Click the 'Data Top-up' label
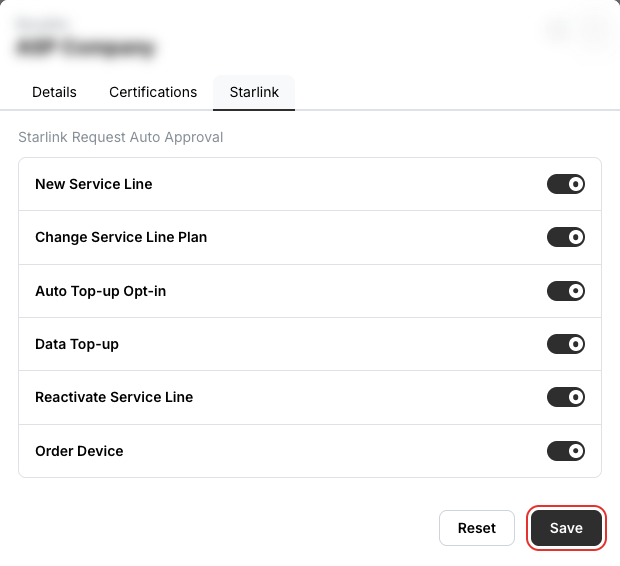620x566 pixels. click(x=77, y=344)
